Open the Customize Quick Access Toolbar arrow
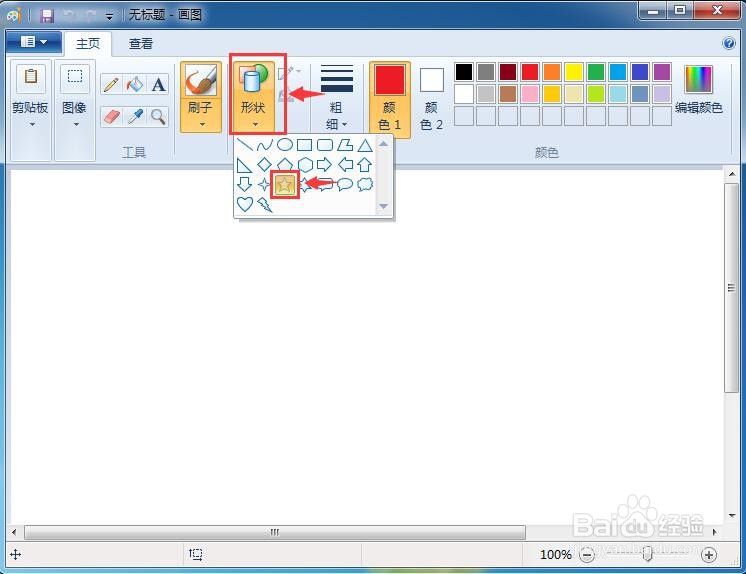The width and height of the screenshot is (746, 574). coord(109,17)
